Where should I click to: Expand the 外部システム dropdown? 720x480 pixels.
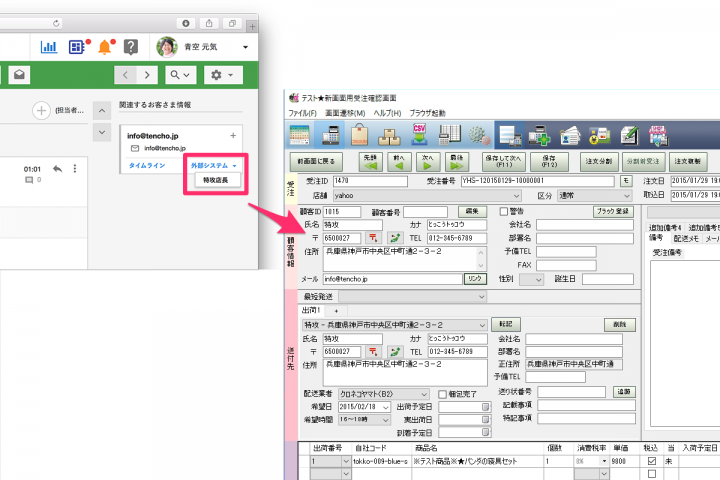click(214, 164)
